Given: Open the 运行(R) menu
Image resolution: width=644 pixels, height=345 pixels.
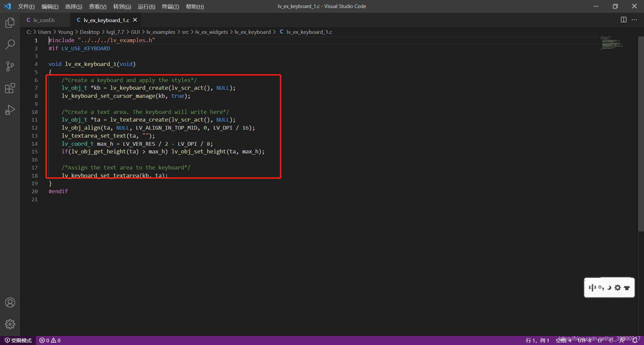Looking at the screenshot, I should (147, 6).
